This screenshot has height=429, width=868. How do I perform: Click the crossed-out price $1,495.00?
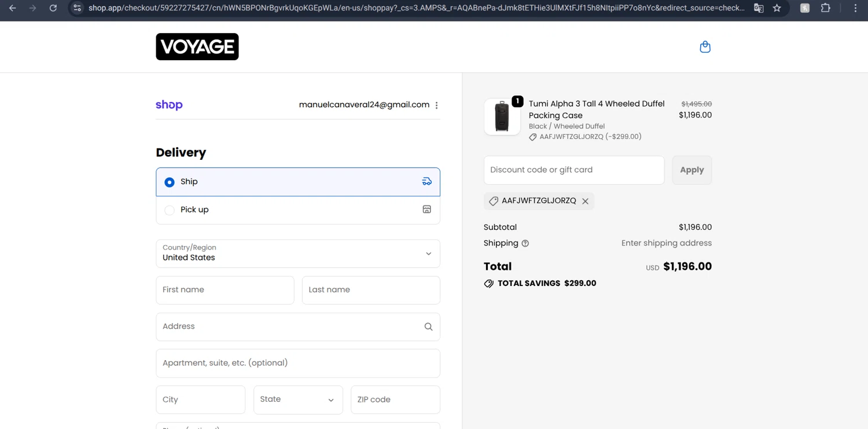[696, 104]
